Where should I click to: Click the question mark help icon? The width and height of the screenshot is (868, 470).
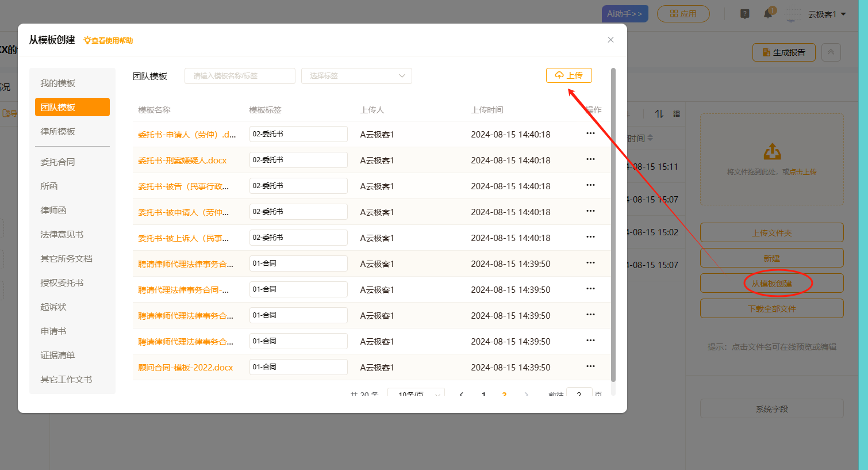point(745,14)
